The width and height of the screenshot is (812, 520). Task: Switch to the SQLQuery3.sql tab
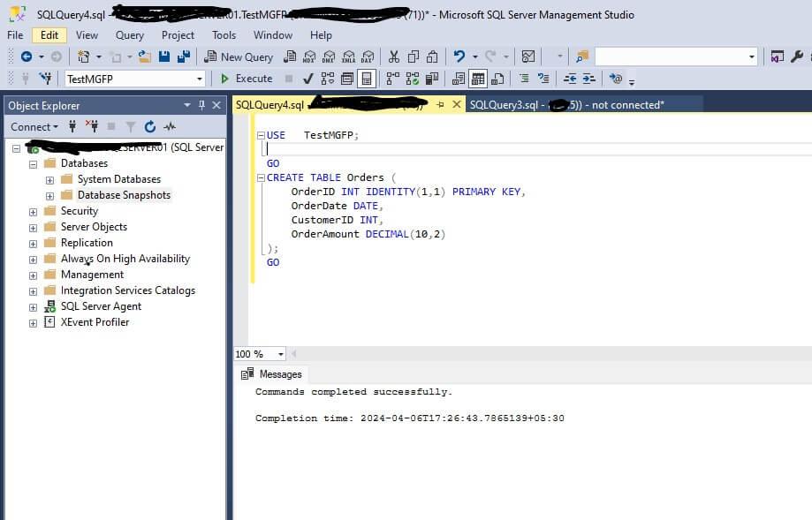point(504,105)
